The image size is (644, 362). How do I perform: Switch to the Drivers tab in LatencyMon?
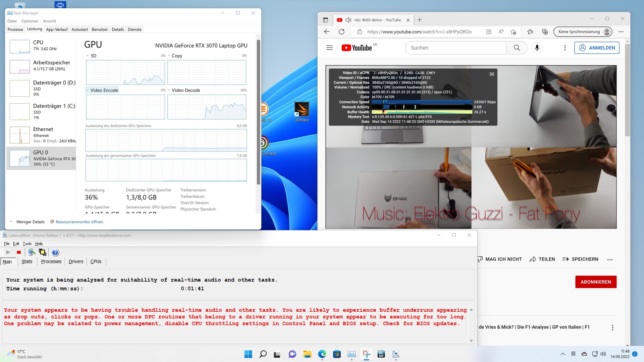[76, 261]
